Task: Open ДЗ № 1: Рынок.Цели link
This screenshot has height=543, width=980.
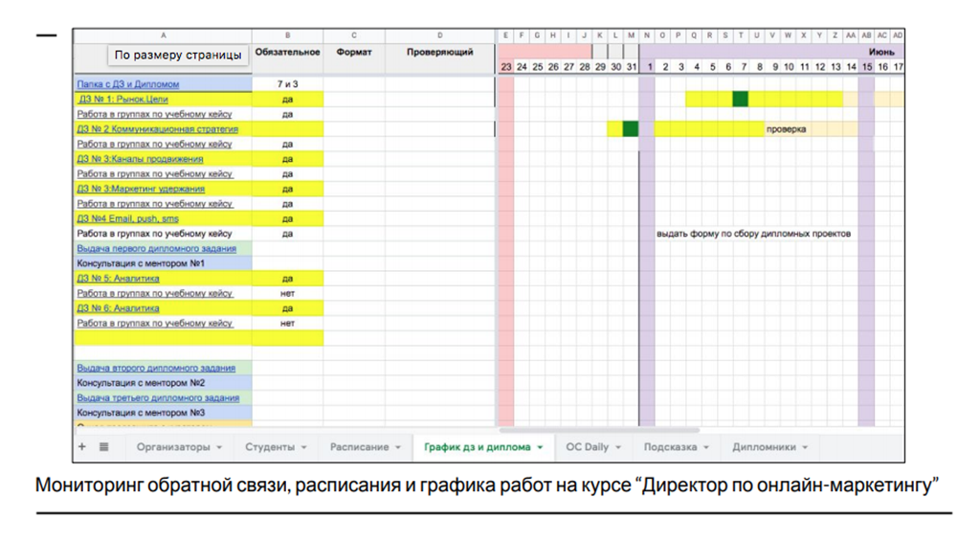Action: (x=122, y=99)
